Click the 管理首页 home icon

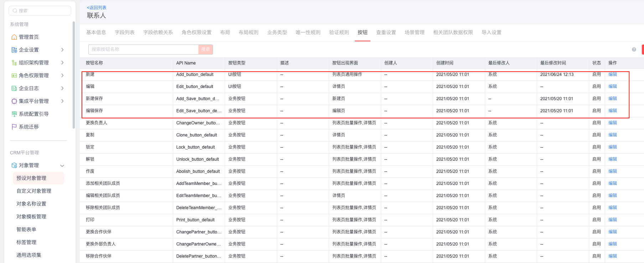(14, 37)
